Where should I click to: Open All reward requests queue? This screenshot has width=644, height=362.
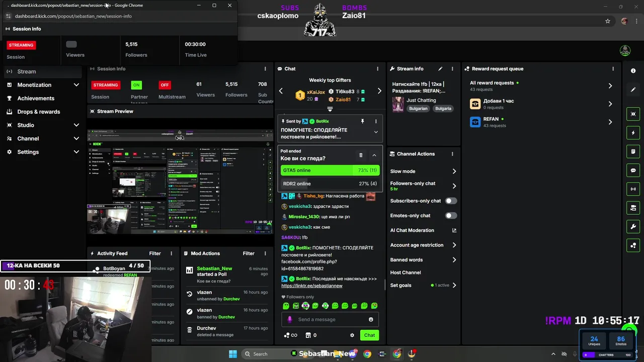(x=541, y=86)
